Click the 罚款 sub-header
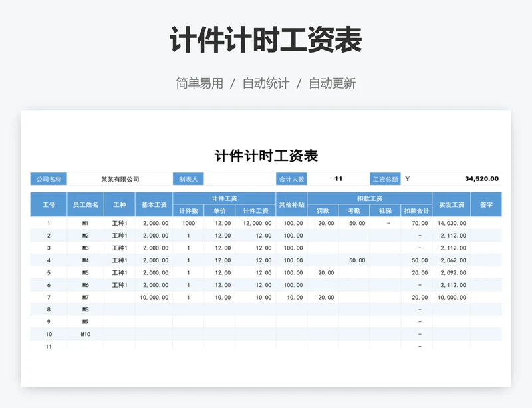The image size is (532, 408). [323, 210]
